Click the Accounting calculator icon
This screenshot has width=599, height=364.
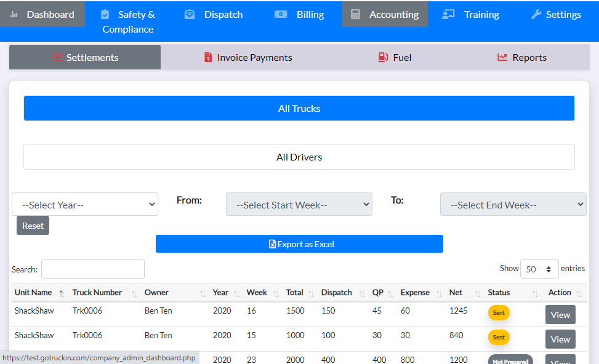tap(355, 14)
